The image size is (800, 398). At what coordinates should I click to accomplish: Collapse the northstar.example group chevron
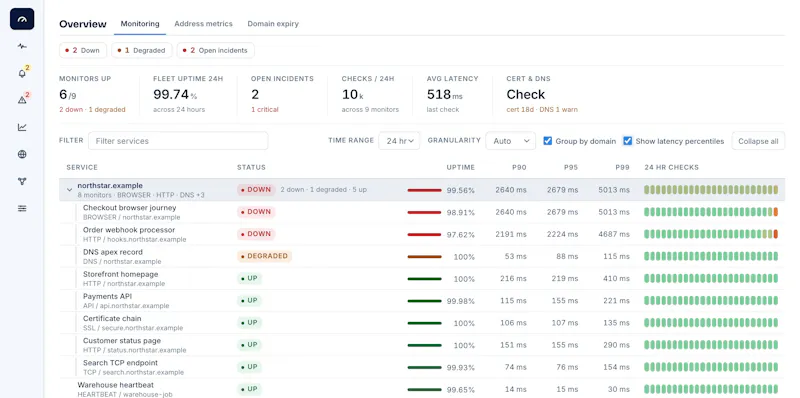click(69, 190)
